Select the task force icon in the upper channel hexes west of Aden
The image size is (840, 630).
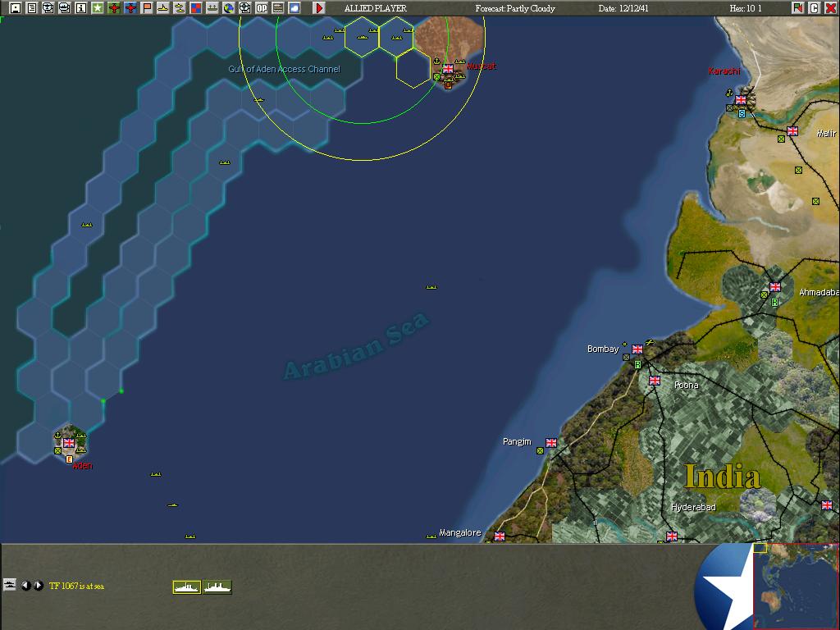tap(87, 225)
